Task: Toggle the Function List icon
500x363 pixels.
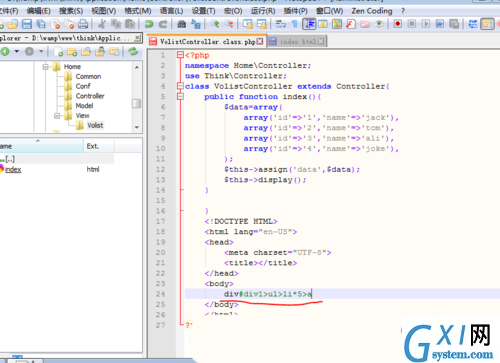Action: (351, 24)
